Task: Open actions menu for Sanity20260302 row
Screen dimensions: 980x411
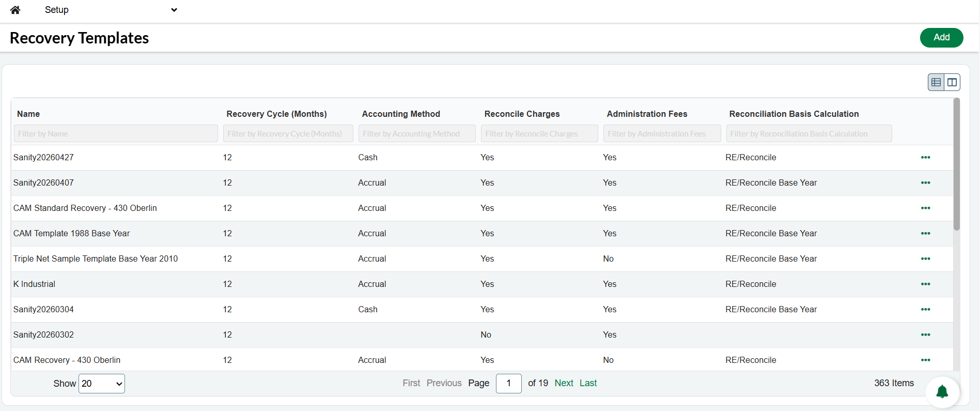Action: 925,335
